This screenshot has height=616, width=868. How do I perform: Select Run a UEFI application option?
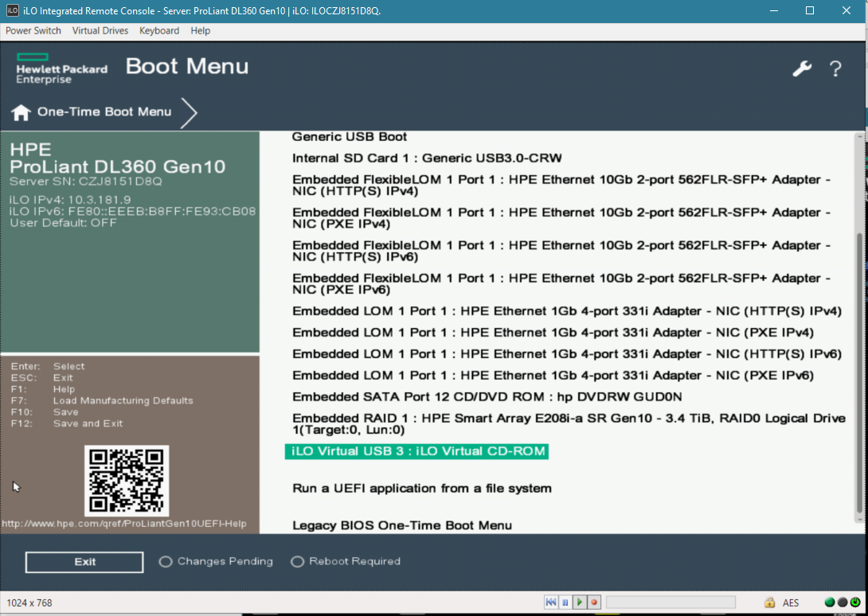click(x=421, y=488)
